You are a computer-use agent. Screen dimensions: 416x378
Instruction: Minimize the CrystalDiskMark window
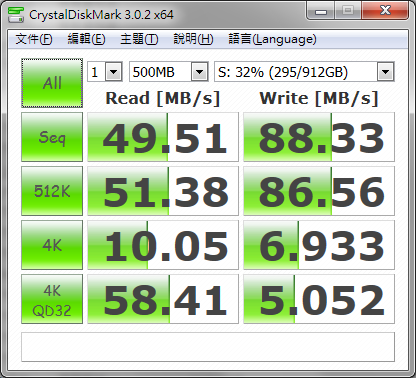(321, 12)
